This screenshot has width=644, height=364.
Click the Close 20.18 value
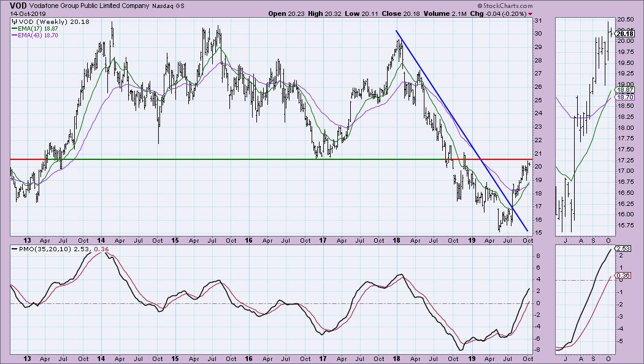[x=401, y=13]
